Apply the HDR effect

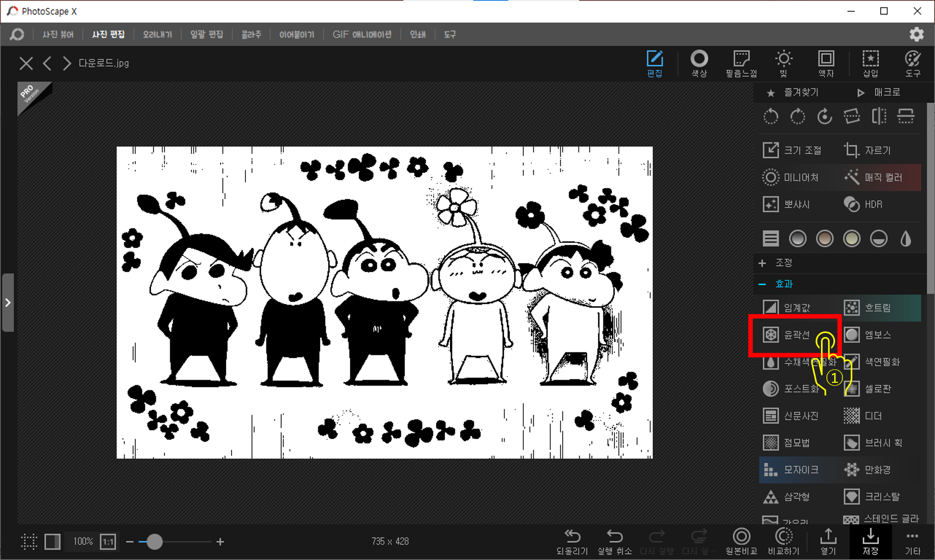pyautogui.click(x=863, y=204)
